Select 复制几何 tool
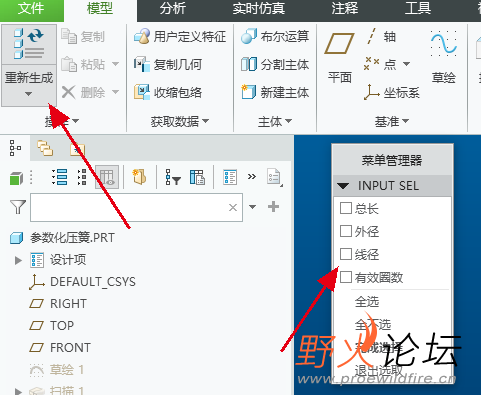Screen dimensions: 481x395 168,64
